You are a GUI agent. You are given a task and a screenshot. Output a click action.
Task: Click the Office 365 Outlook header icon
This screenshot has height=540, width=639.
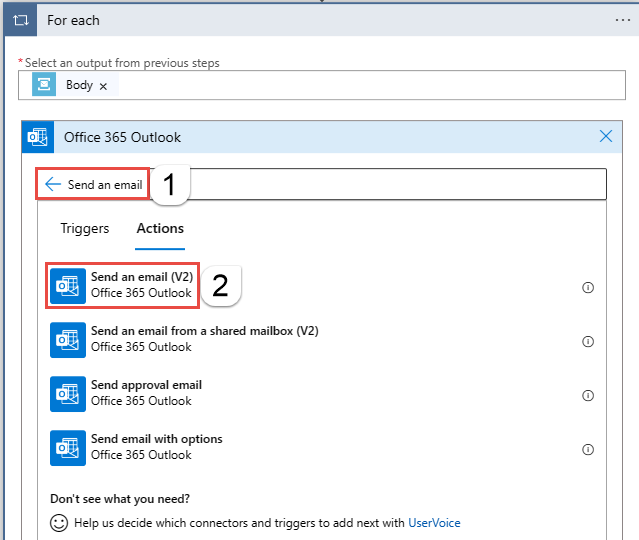point(39,137)
